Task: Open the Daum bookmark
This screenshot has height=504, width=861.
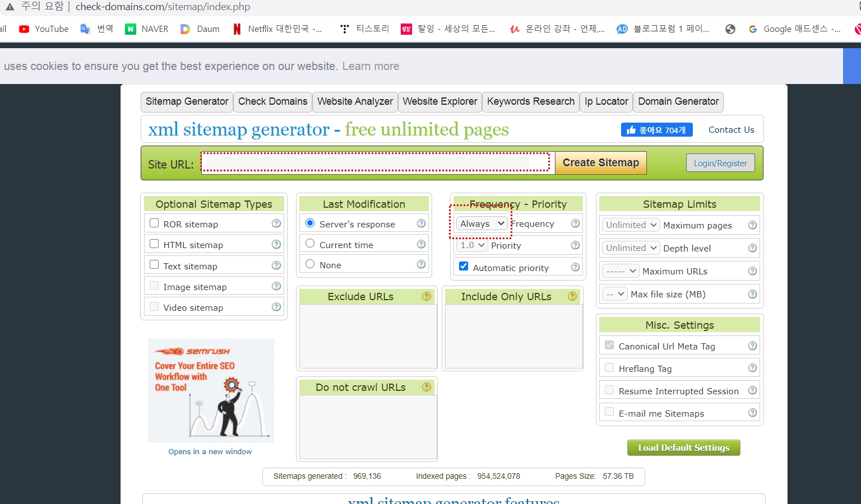Action: [x=200, y=29]
